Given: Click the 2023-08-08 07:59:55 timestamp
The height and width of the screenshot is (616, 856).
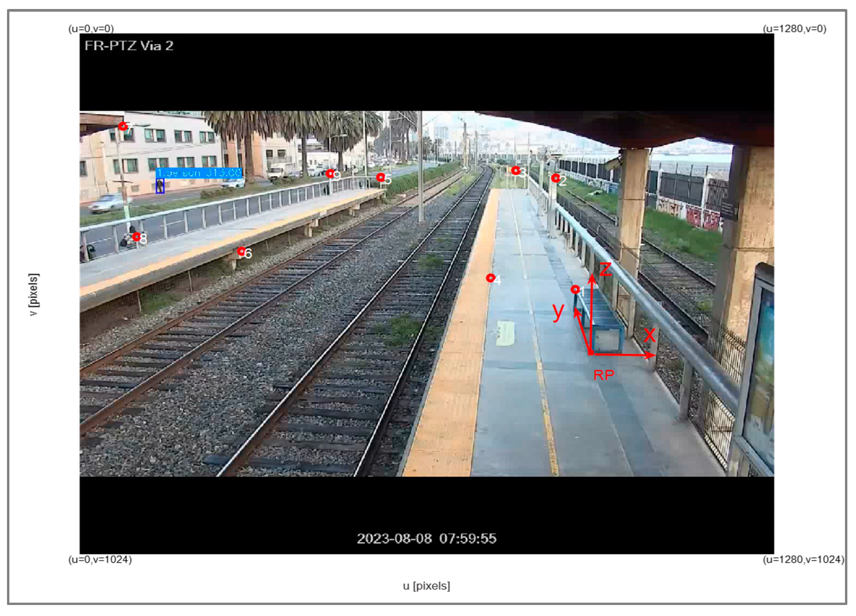Looking at the screenshot, I should 426,538.
